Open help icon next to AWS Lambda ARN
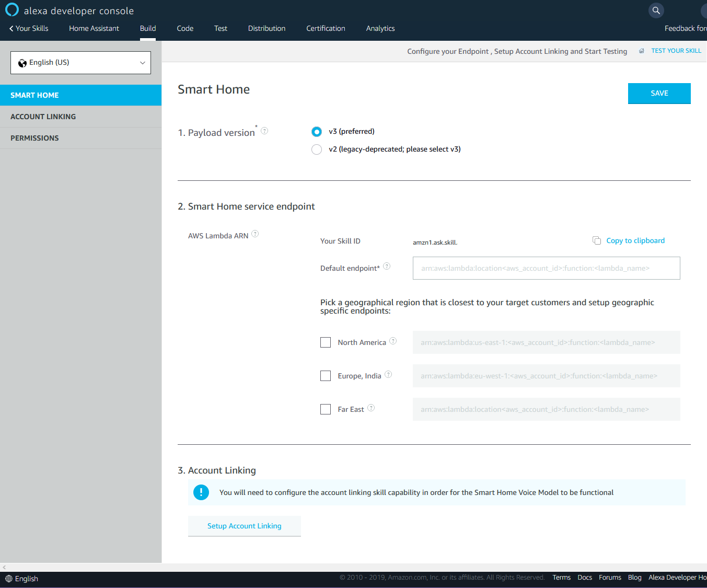 pyautogui.click(x=255, y=234)
